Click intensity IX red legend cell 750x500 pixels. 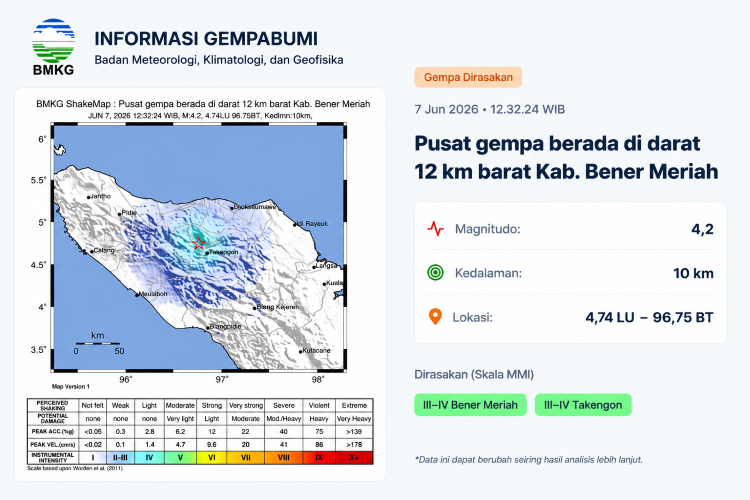pos(319,457)
